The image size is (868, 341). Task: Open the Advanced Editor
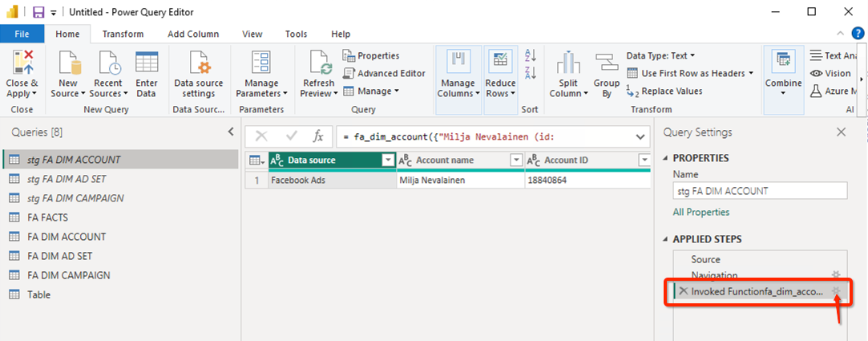[384, 73]
